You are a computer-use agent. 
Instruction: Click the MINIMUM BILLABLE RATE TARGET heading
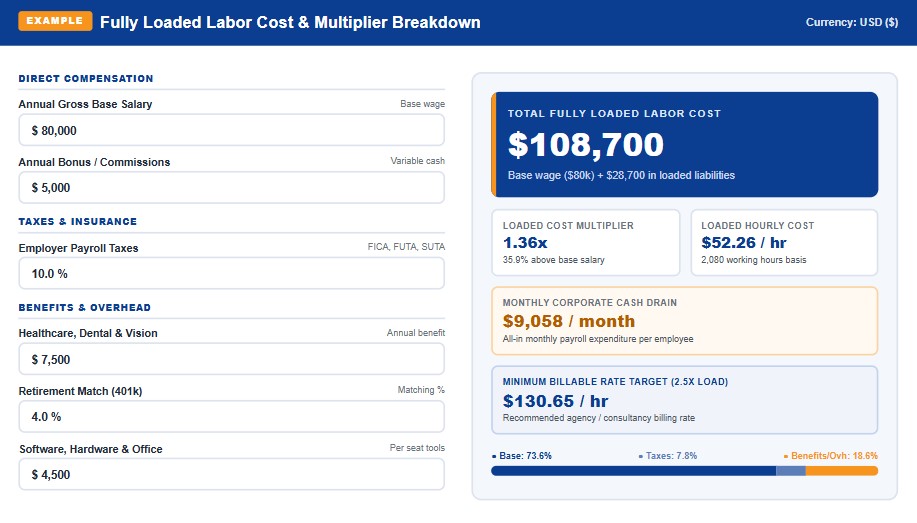pos(615,381)
